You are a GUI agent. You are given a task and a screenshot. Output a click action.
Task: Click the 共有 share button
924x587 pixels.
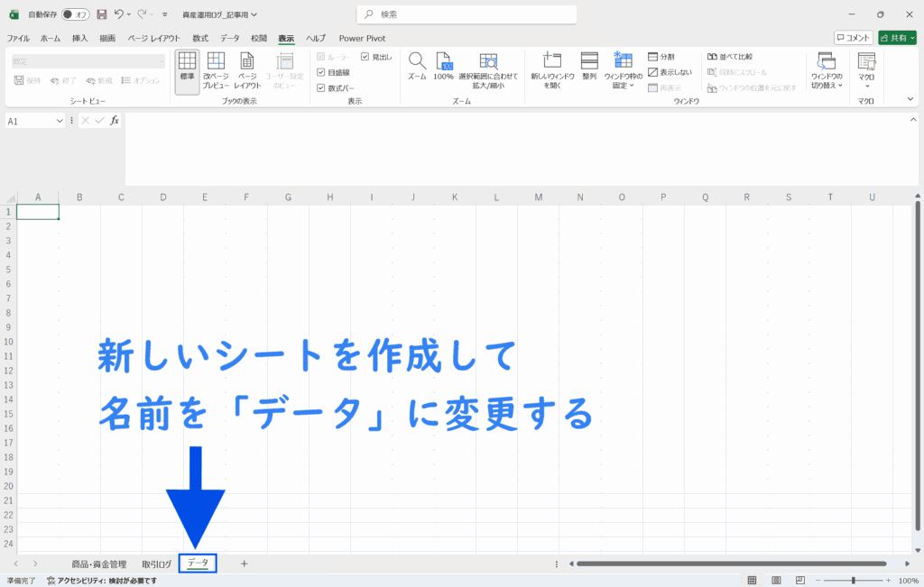pos(899,38)
